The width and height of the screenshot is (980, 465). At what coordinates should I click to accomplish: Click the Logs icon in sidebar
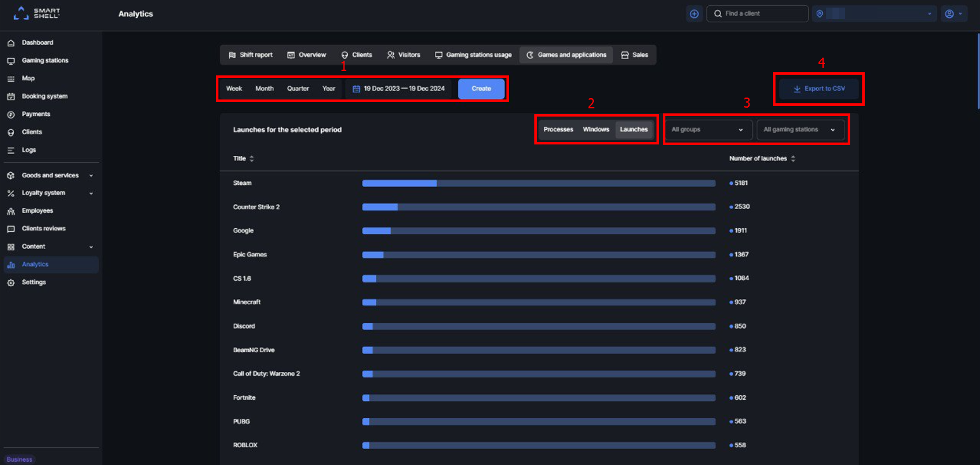(x=11, y=150)
